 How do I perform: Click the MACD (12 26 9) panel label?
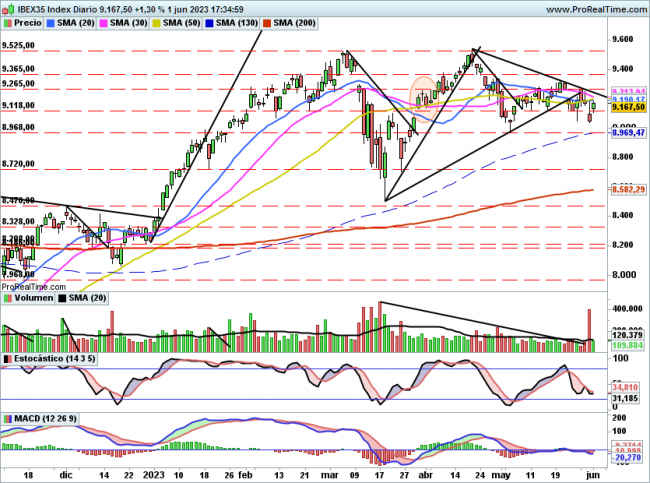click(45, 419)
